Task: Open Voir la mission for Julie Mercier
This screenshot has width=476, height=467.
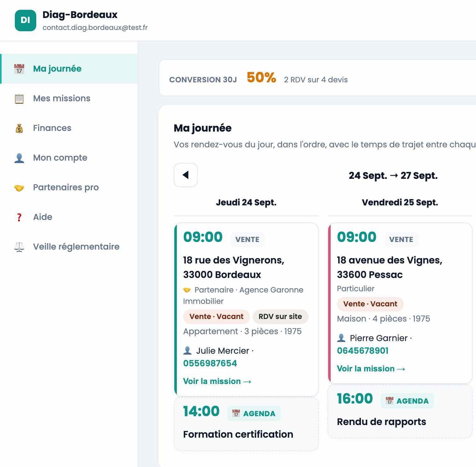Action: pos(217,381)
